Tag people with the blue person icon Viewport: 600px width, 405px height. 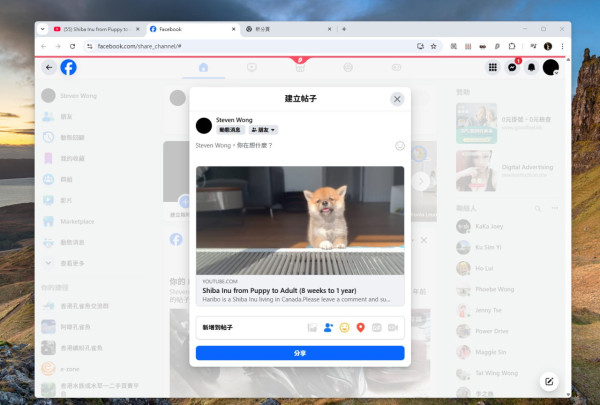pyautogui.click(x=328, y=328)
